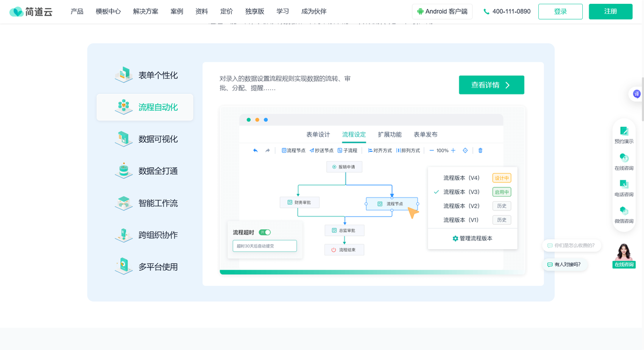Click 流程节点 toolbar item
644x350 pixels.
(294, 150)
